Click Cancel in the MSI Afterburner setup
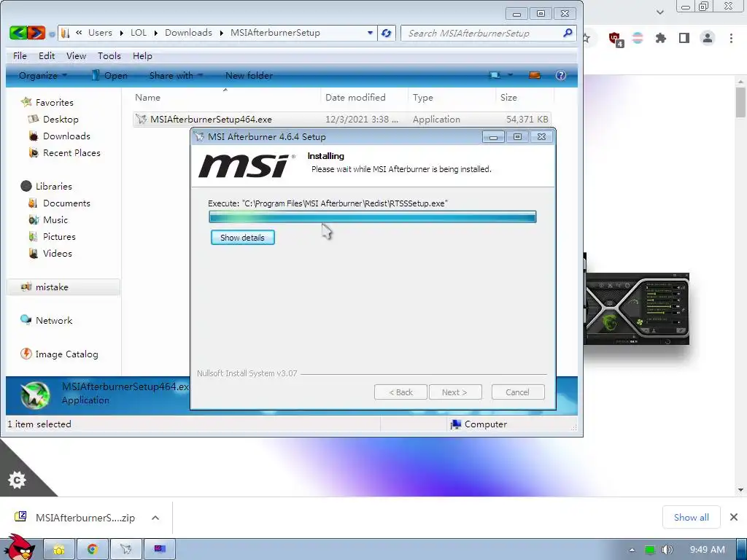The height and width of the screenshot is (560, 747). click(x=517, y=392)
